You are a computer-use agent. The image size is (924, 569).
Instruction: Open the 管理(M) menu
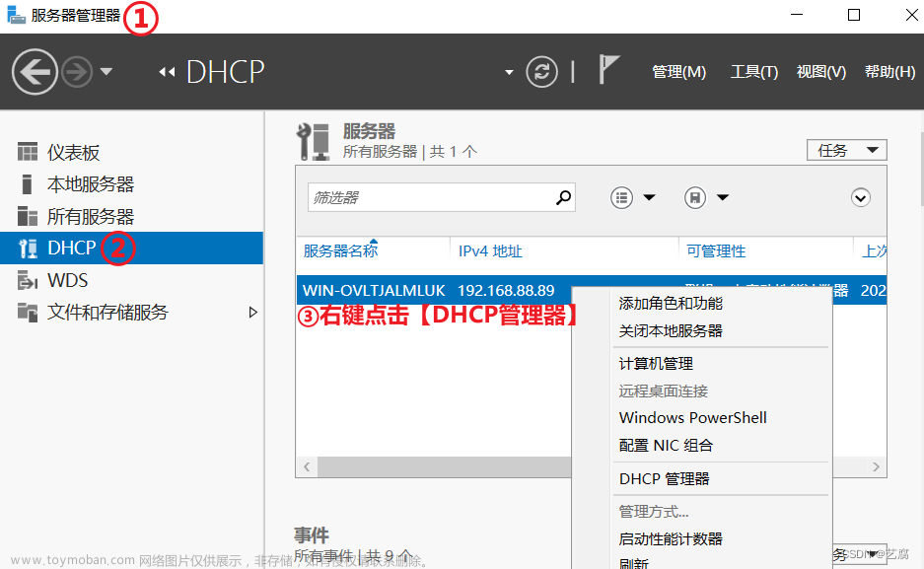point(678,72)
